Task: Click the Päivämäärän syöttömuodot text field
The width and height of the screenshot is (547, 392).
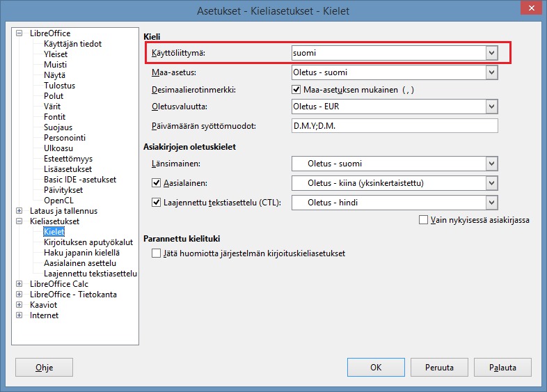Action: [x=394, y=126]
